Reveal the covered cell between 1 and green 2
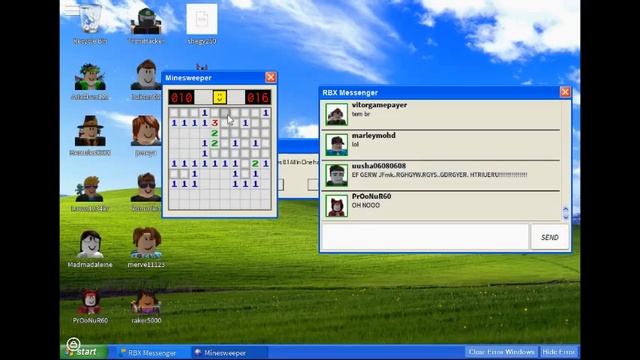Image resolution: width=640 pixels, height=360 pixels. (x=245, y=164)
